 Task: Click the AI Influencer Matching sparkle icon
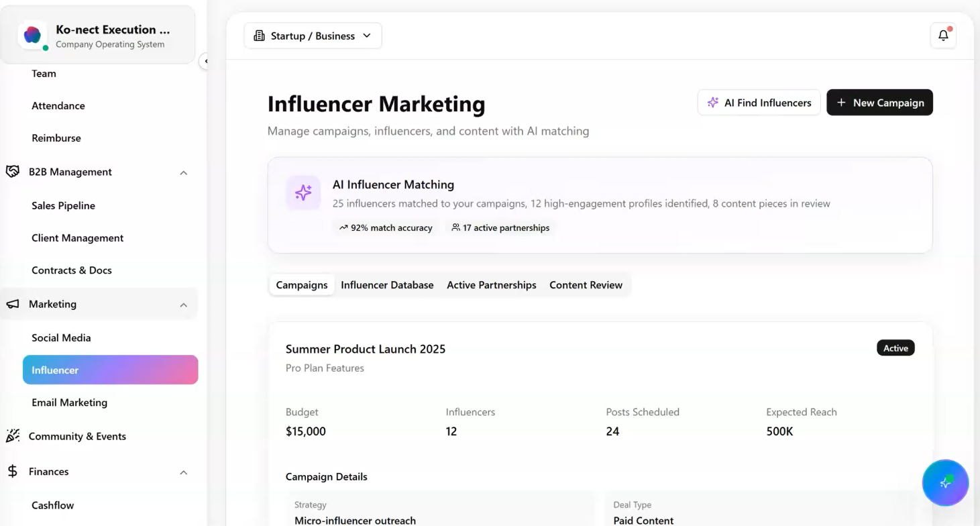[303, 193]
